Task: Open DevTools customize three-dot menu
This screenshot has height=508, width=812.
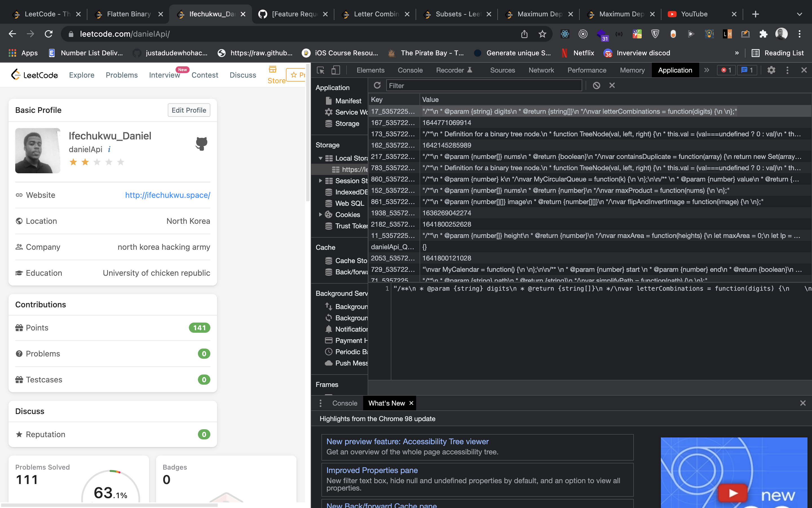Action: (x=787, y=70)
